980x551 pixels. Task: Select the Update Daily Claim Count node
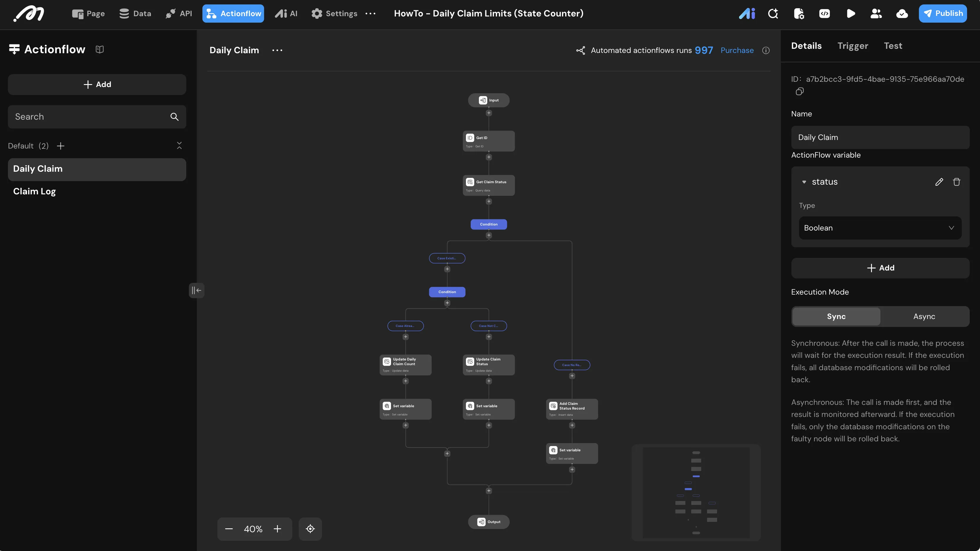pyautogui.click(x=406, y=365)
